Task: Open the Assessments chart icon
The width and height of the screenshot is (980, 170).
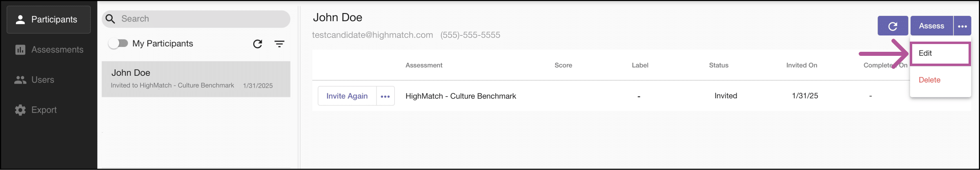Action: tap(20, 49)
